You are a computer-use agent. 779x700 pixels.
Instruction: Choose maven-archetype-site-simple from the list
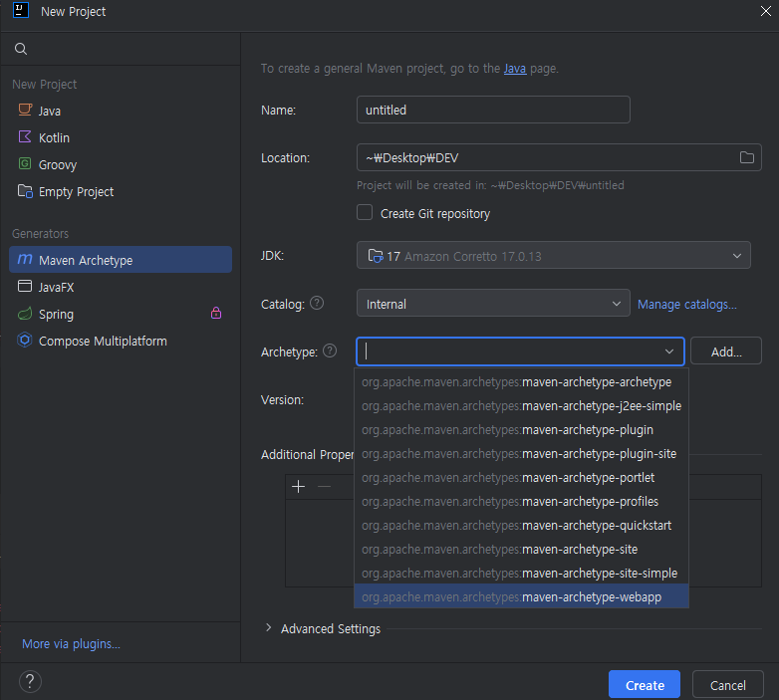tap(521, 573)
